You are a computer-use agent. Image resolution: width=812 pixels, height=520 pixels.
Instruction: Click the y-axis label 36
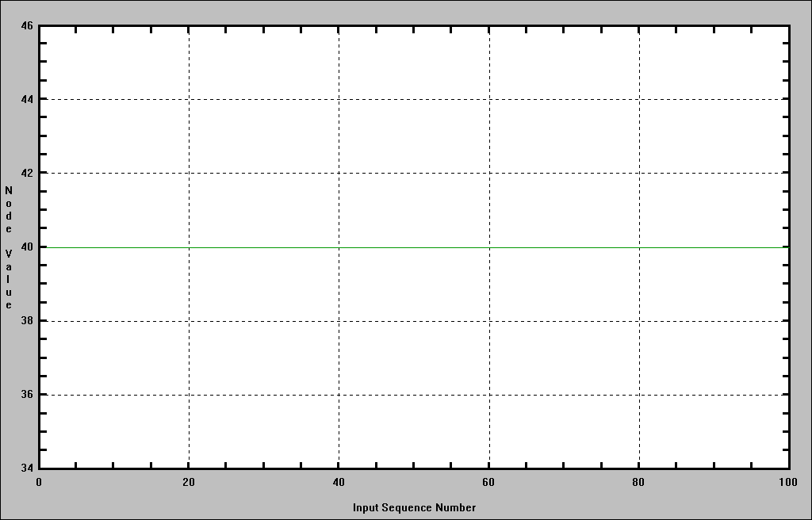[26, 395]
